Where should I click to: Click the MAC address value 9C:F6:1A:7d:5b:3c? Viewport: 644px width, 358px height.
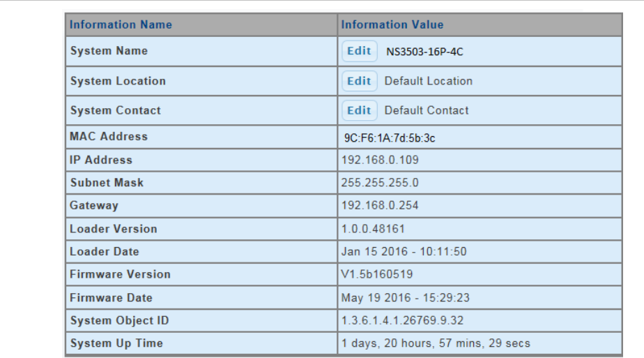pyautogui.click(x=390, y=138)
